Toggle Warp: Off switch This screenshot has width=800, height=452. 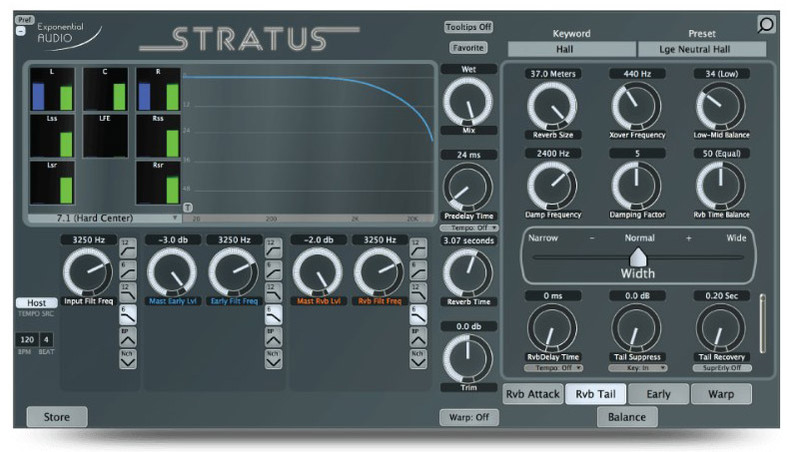pyautogui.click(x=469, y=417)
